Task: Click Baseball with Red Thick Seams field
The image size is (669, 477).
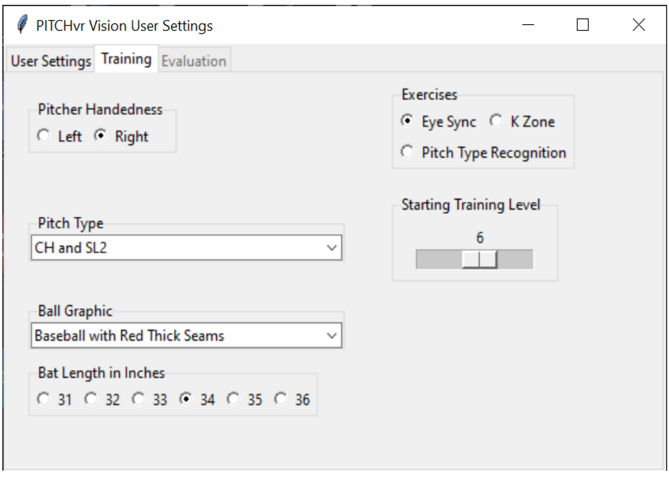Action: tap(175, 336)
